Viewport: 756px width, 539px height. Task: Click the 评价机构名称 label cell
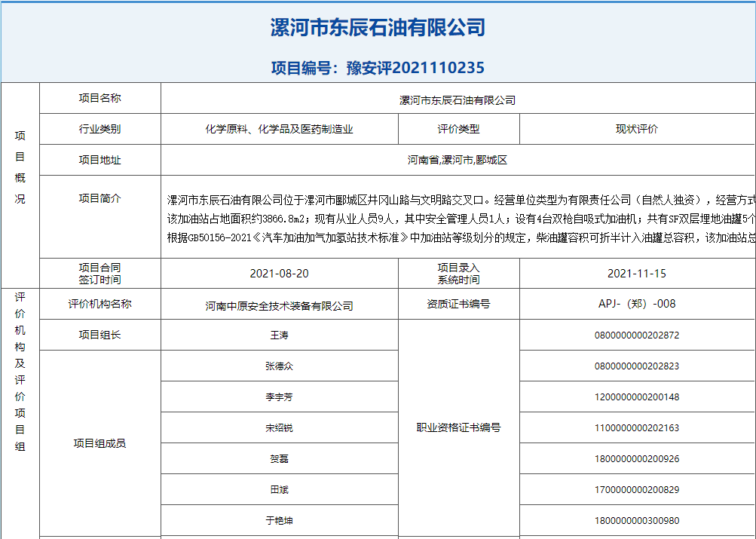click(x=99, y=304)
